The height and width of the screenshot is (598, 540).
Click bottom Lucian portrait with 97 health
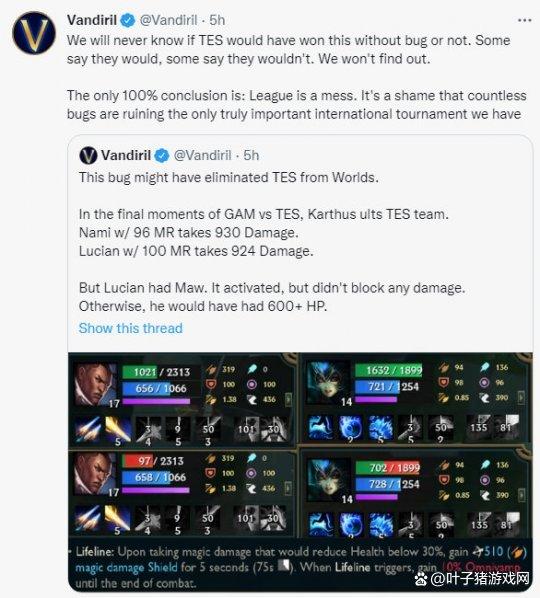click(x=95, y=474)
